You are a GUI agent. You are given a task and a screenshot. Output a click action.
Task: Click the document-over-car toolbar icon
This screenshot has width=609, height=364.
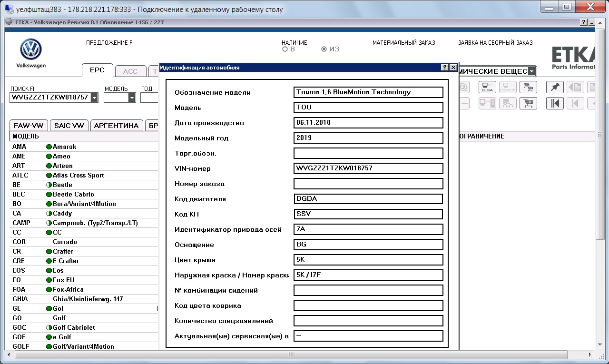507,103
